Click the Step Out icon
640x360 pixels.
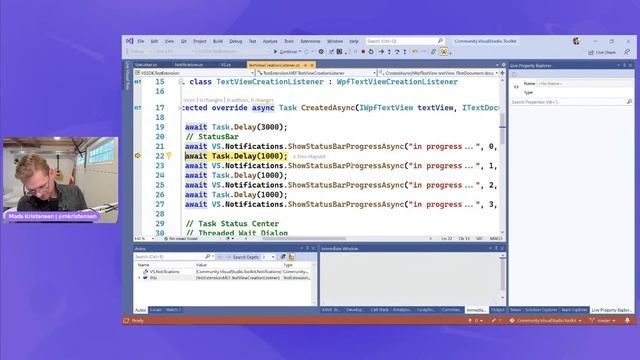click(405, 52)
